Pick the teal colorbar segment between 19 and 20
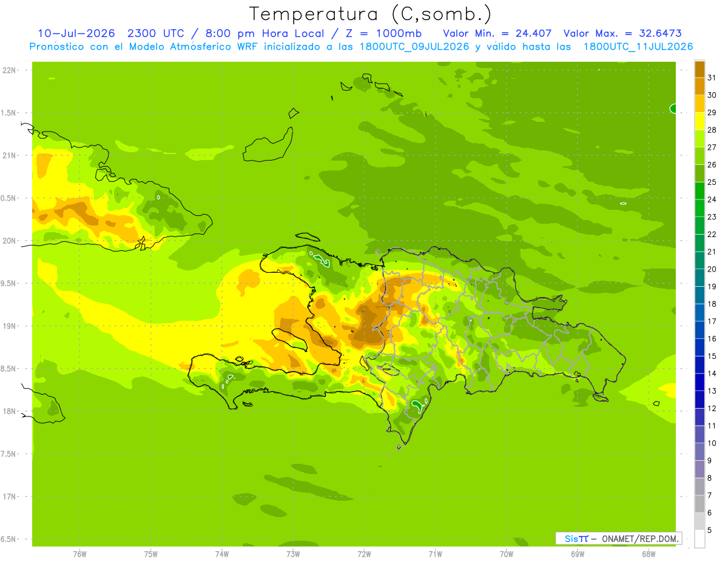This screenshot has height=562, width=728. (700, 278)
